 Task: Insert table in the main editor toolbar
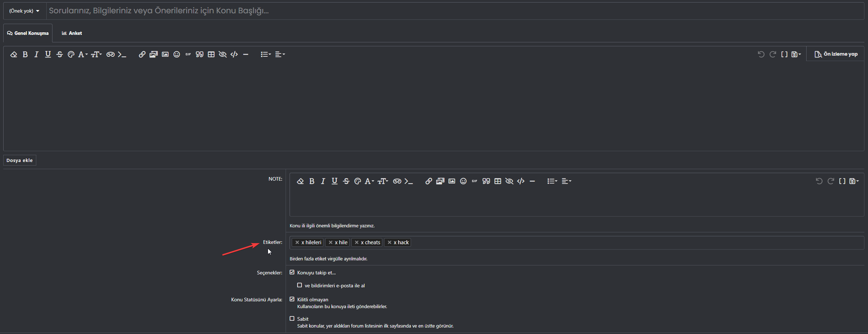click(211, 54)
